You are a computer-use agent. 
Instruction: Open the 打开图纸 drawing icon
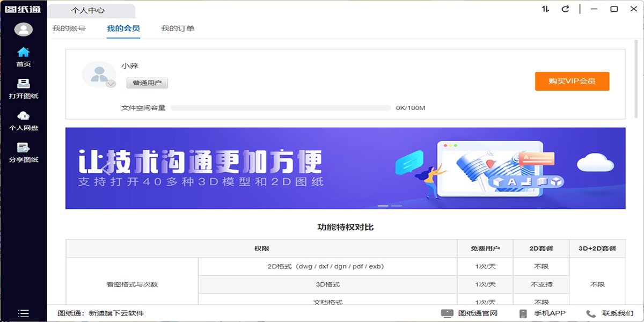point(23,84)
